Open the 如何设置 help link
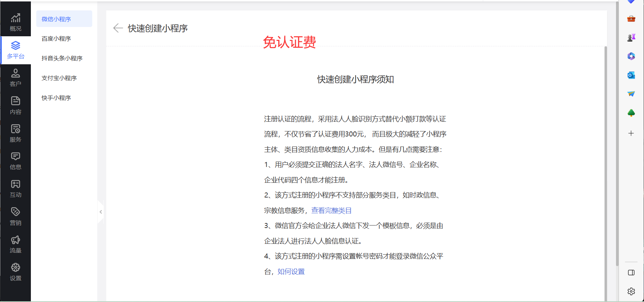 [x=291, y=271]
